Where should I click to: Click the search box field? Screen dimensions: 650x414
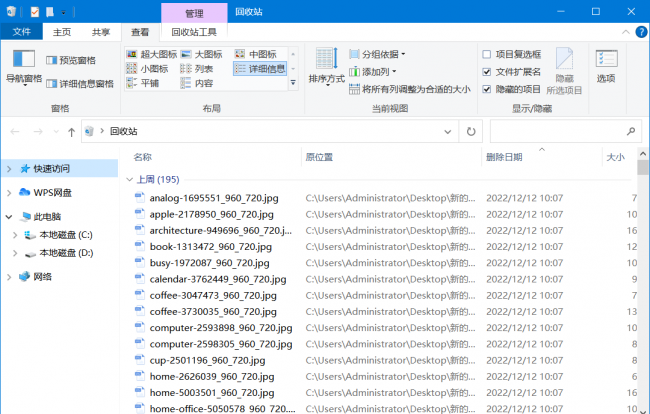pyautogui.click(x=565, y=132)
